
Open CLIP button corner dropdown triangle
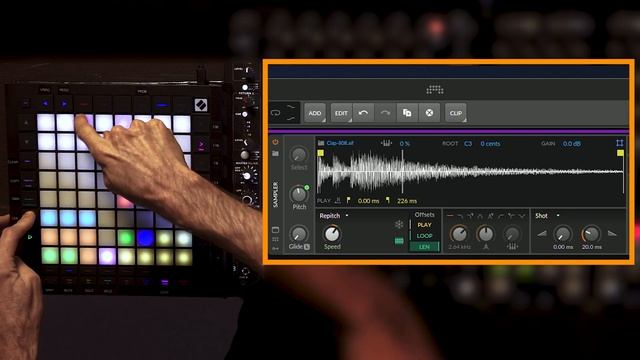point(464,120)
